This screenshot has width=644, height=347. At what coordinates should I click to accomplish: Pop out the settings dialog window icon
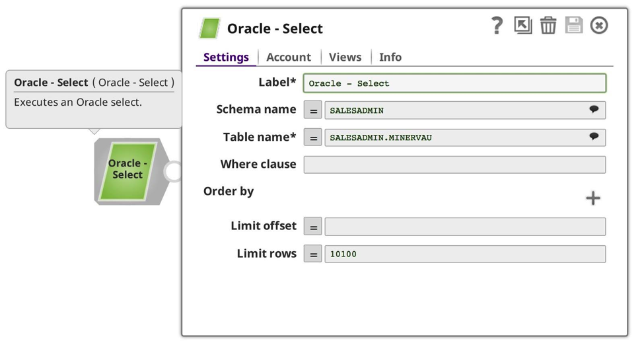click(x=523, y=25)
